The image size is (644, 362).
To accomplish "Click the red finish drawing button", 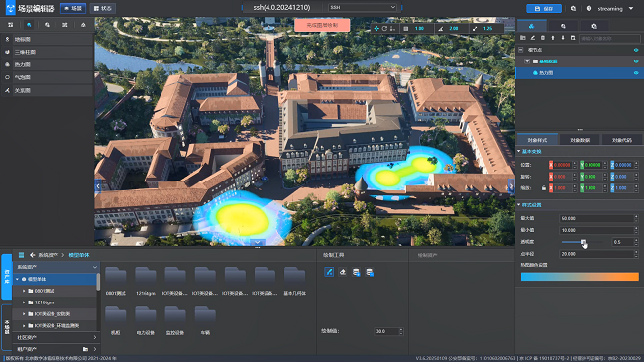I will click(322, 25).
